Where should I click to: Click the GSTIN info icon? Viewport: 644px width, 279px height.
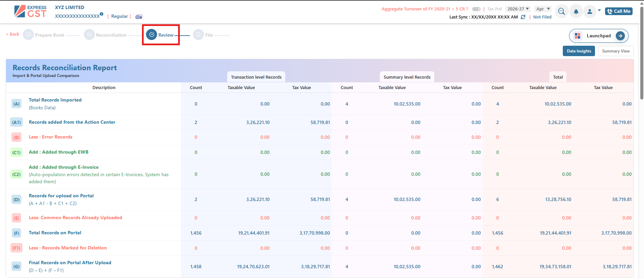(101, 14)
